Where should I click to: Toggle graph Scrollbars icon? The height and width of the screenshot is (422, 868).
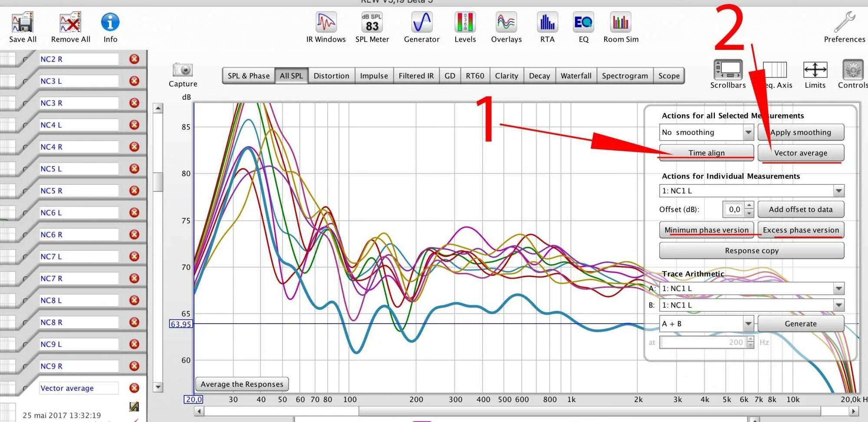click(728, 69)
